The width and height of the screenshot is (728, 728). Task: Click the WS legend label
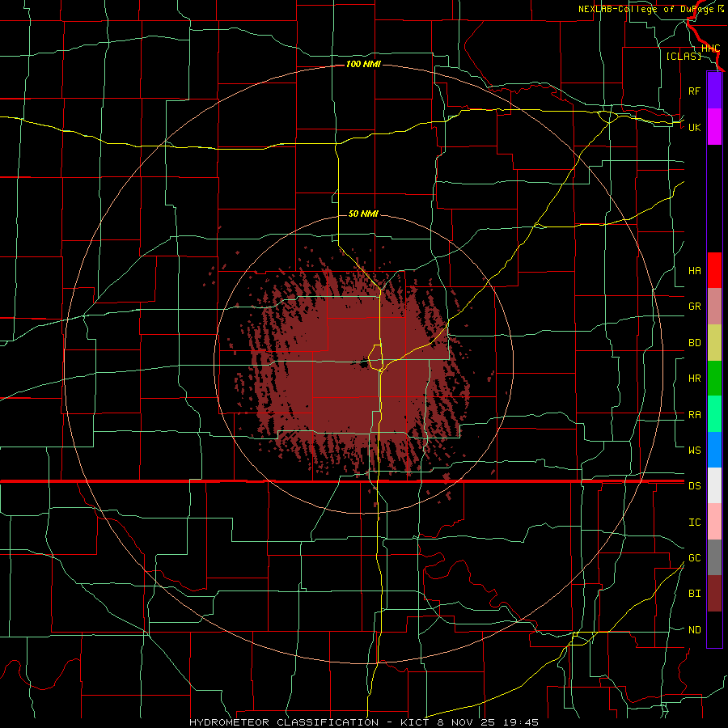coord(694,450)
